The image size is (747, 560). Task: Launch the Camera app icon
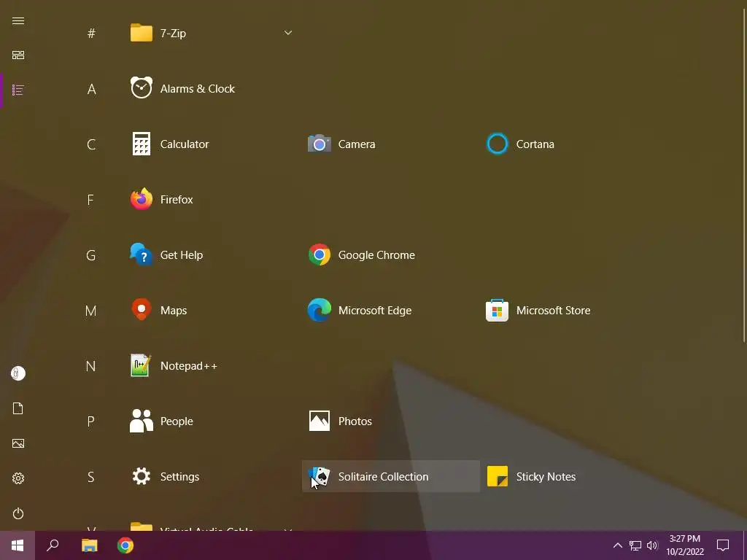click(320, 144)
